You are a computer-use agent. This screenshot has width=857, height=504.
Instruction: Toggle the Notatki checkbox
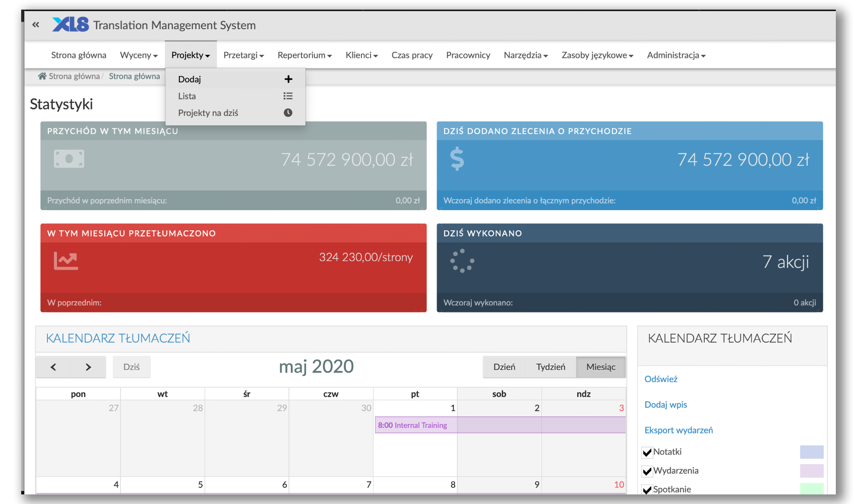coord(647,452)
